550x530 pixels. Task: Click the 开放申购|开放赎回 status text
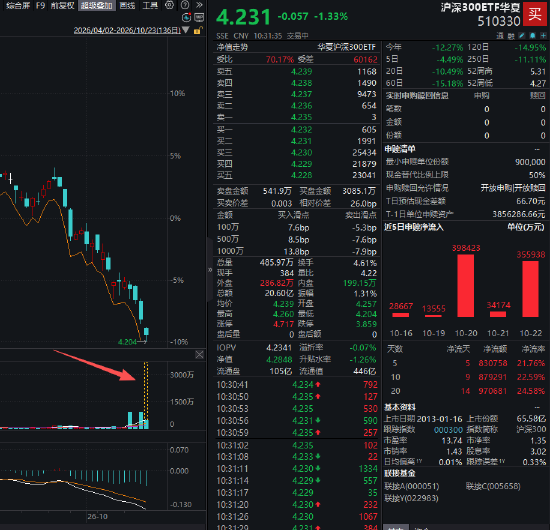point(513,188)
